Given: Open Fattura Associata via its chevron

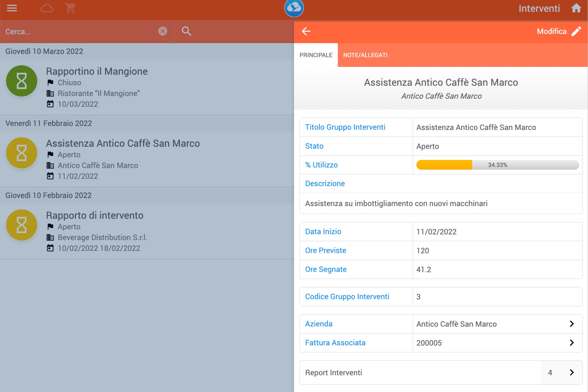Looking at the screenshot, I should [x=572, y=343].
